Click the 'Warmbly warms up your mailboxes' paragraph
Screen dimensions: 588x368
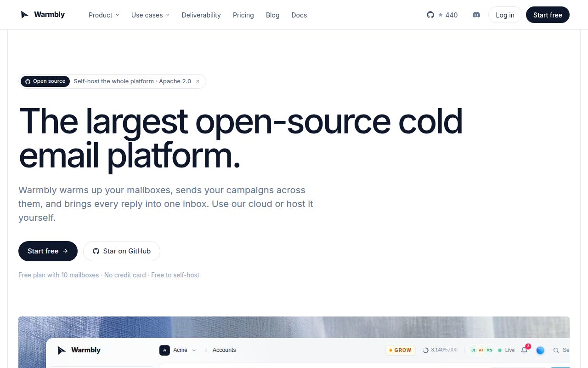click(x=166, y=204)
